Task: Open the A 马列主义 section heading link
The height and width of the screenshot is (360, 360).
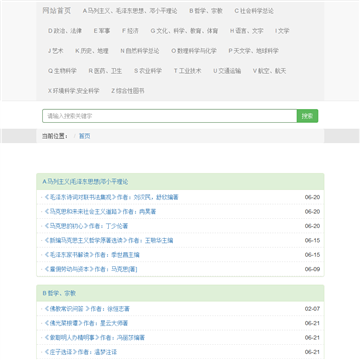Action: pos(85,182)
